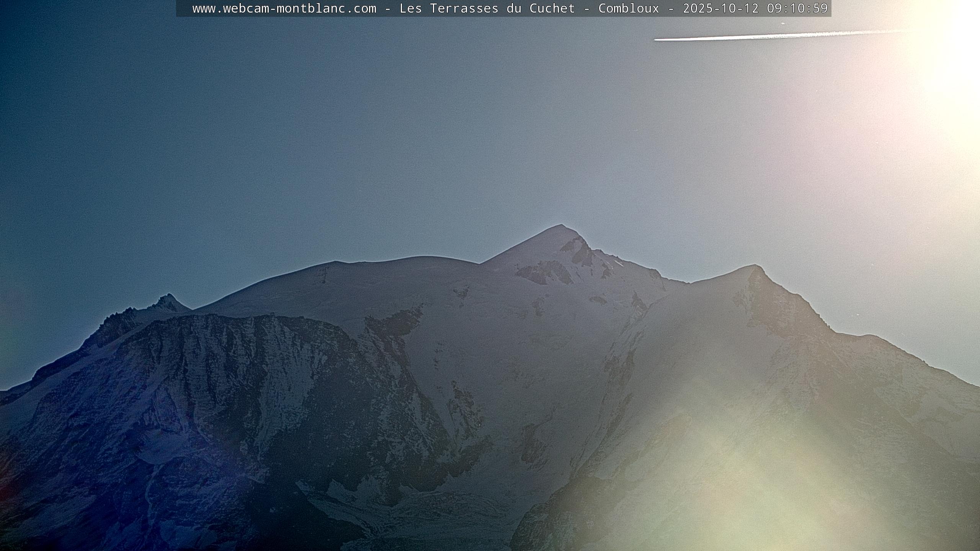Image resolution: width=980 pixels, height=551 pixels.
Task: Click the Les Terrasses du Cuchet caption
Action: click(x=487, y=8)
